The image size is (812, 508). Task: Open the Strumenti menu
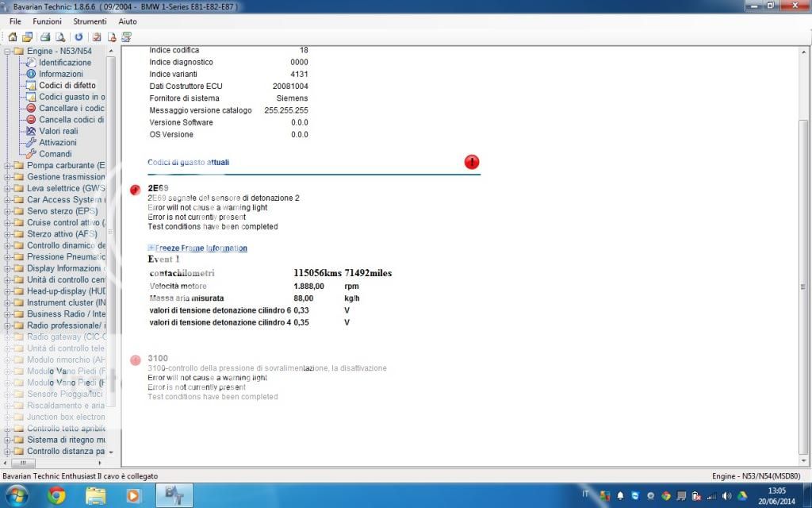point(90,21)
